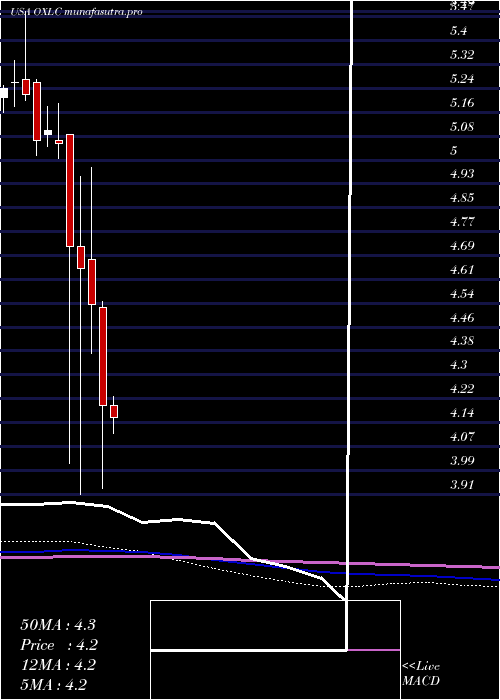Screen dimensions: 500x700
Task: Click the 4.22 price axis label
Action: [x=462, y=388]
